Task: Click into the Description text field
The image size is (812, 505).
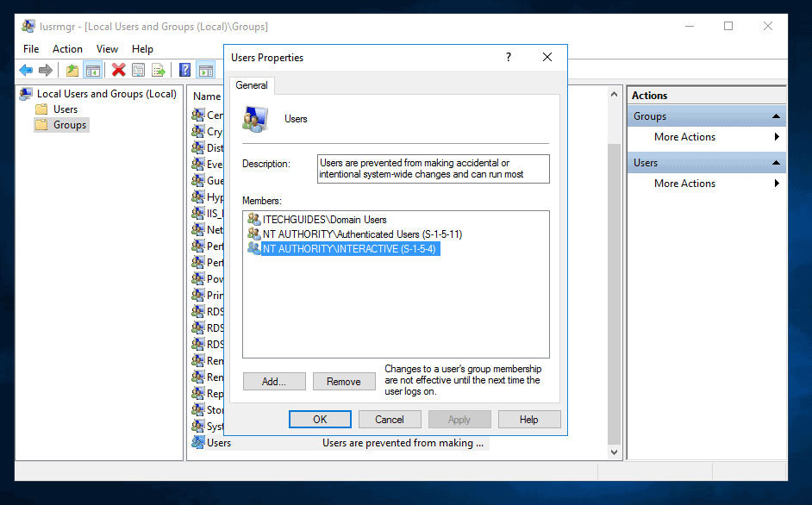Action: [x=434, y=169]
